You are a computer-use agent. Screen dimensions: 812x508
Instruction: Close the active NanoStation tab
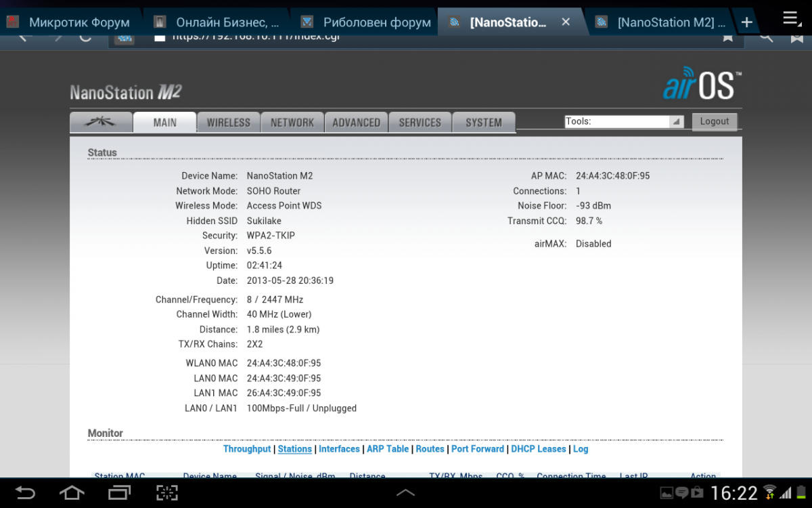(x=566, y=22)
